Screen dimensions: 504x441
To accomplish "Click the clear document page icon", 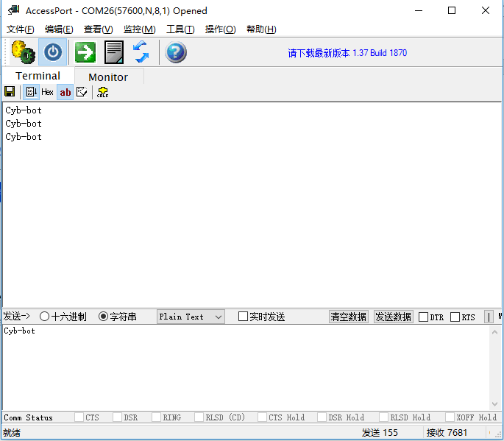I will pos(114,52).
